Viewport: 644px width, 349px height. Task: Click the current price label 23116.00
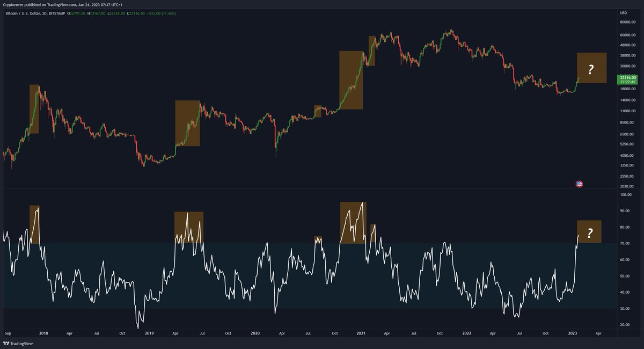pyautogui.click(x=627, y=78)
